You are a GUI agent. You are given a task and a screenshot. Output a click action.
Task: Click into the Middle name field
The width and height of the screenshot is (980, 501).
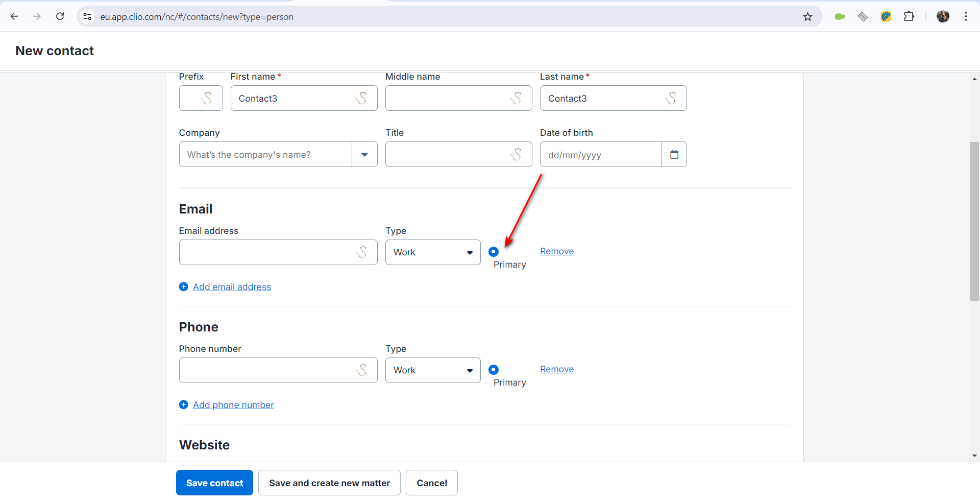[x=459, y=98]
